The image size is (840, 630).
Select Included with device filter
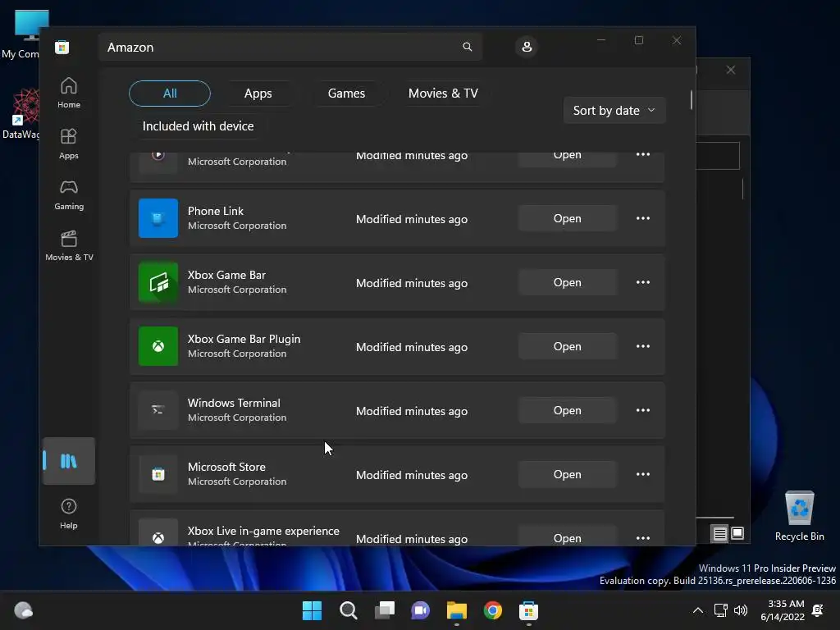click(199, 126)
